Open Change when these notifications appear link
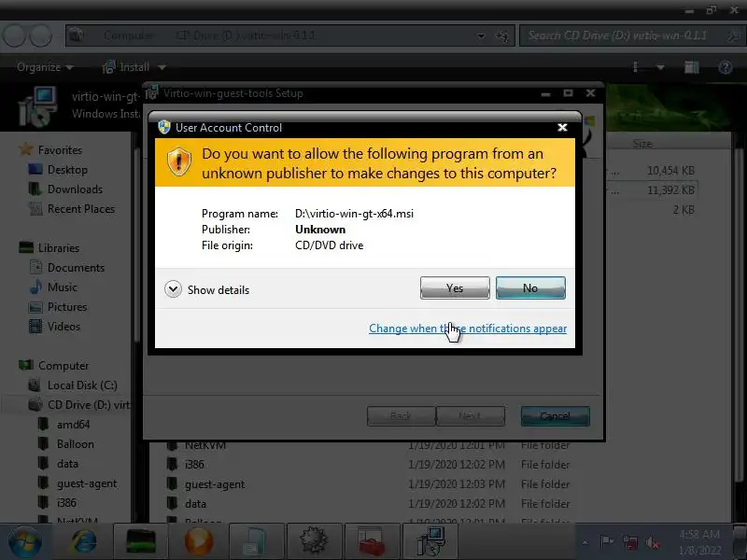The width and height of the screenshot is (747, 560). coord(468,329)
